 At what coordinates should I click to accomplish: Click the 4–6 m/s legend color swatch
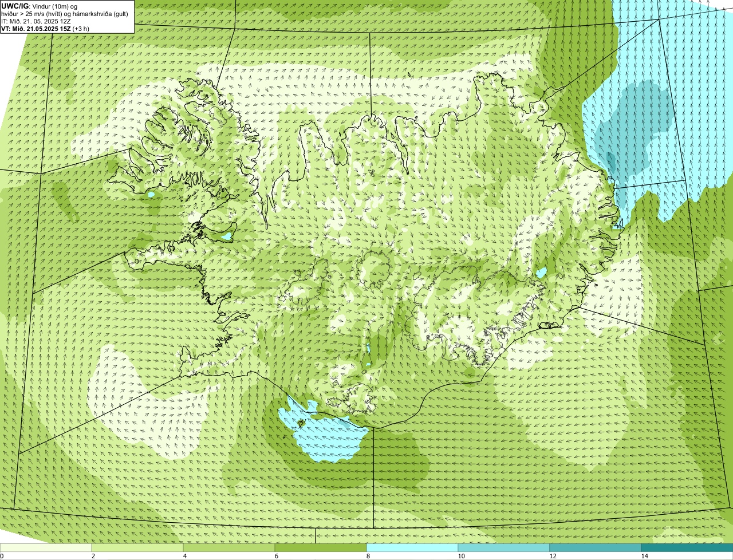(229, 547)
